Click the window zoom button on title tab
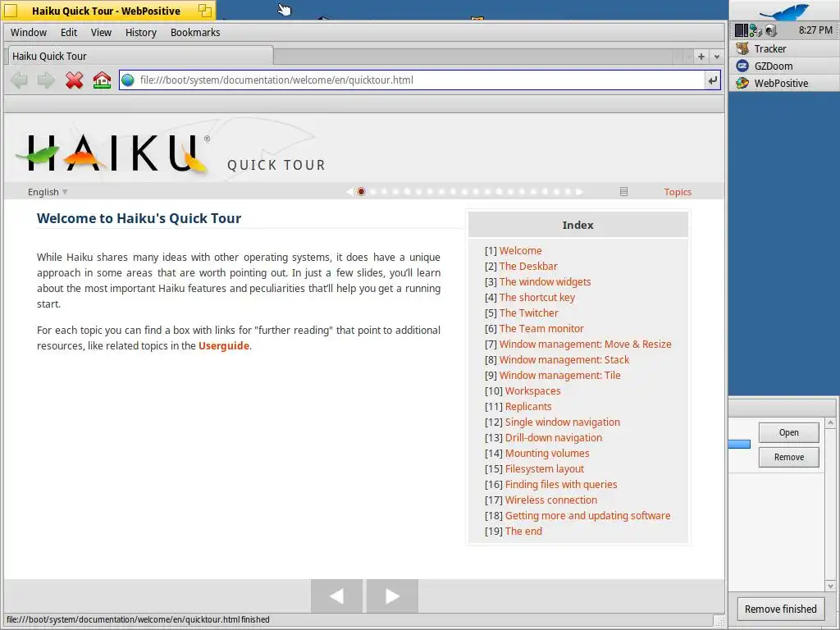This screenshot has height=630, width=840. 205,10
